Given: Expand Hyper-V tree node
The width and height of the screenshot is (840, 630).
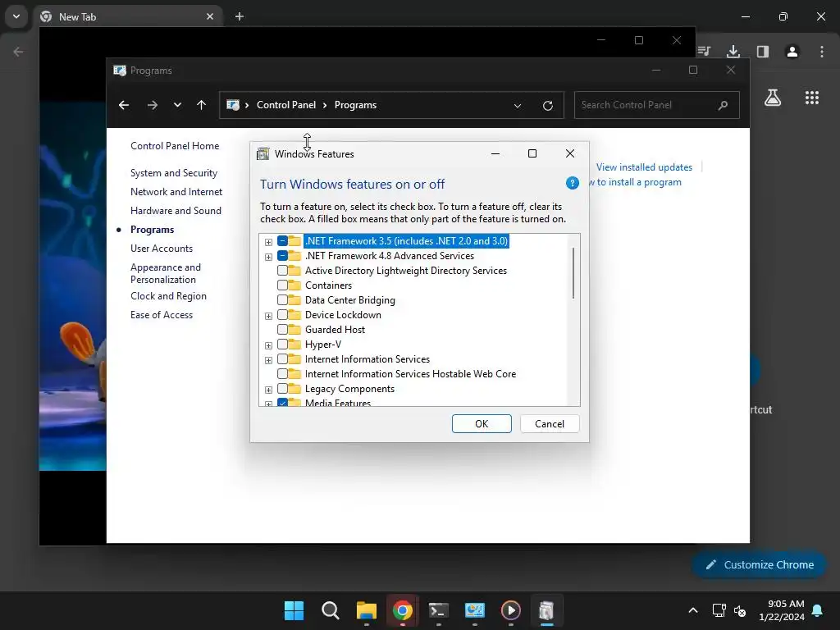Looking at the screenshot, I should pos(268,345).
